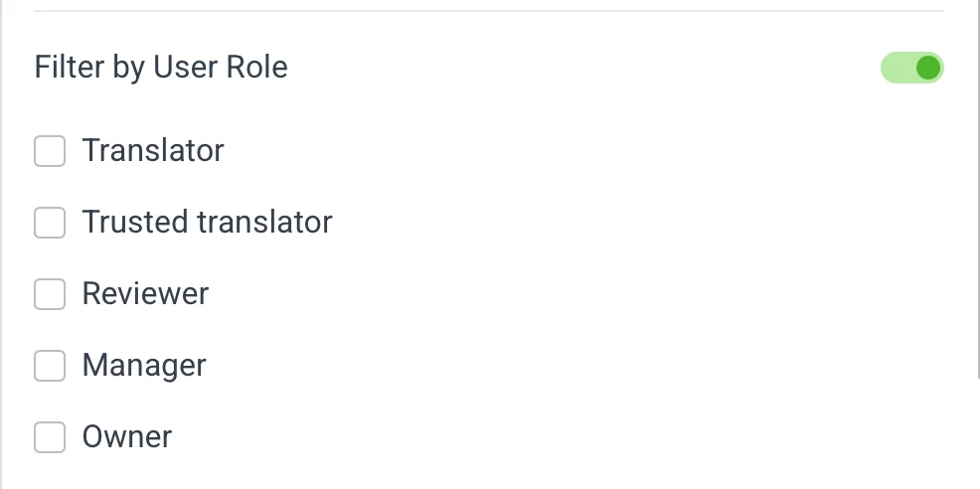
Task: Tick the Reviewer role checkbox
Action: 50,294
